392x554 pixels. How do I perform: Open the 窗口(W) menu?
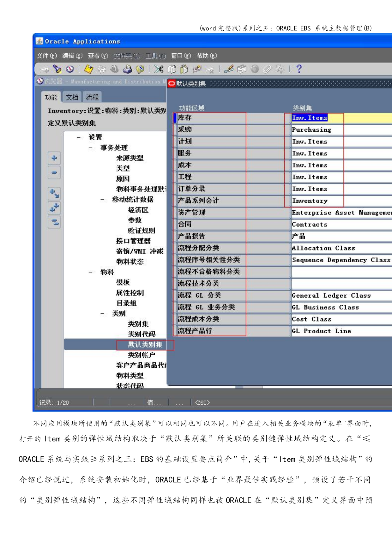pyautogui.click(x=181, y=56)
